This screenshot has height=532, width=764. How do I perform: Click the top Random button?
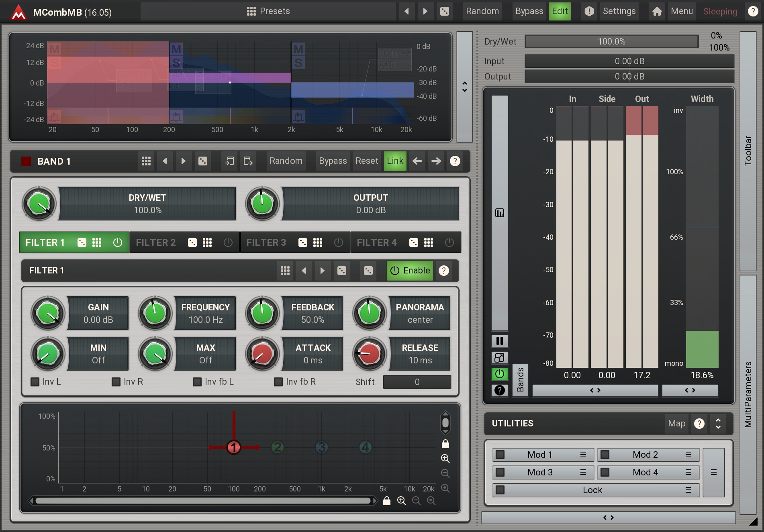tap(482, 11)
